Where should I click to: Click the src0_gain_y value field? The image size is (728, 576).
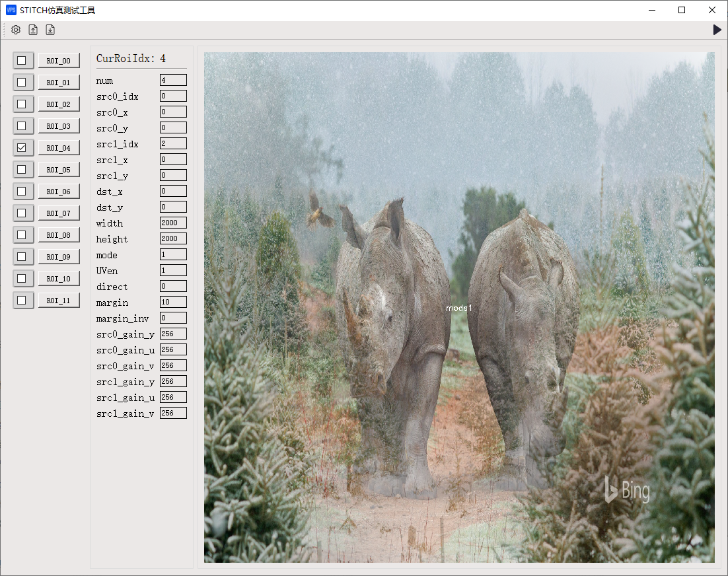pyautogui.click(x=173, y=334)
